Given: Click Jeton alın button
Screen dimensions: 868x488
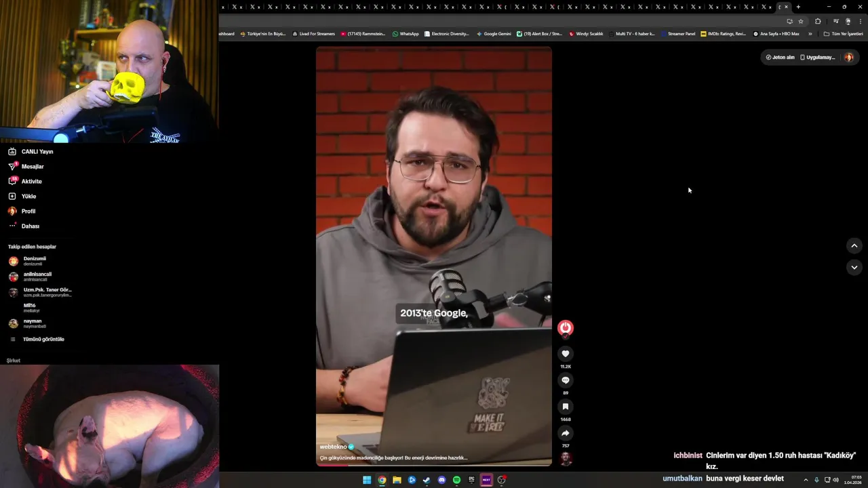Looking at the screenshot, I should pyautogui.click(x=780, y=58).
